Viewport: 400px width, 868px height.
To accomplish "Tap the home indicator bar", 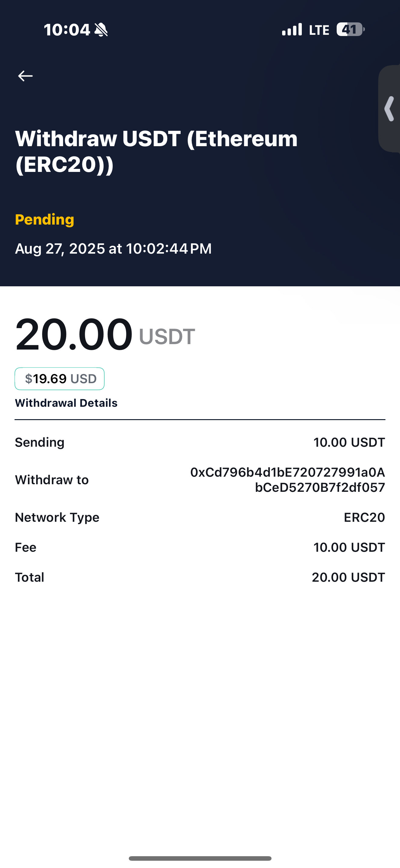I will click(200, 858).
